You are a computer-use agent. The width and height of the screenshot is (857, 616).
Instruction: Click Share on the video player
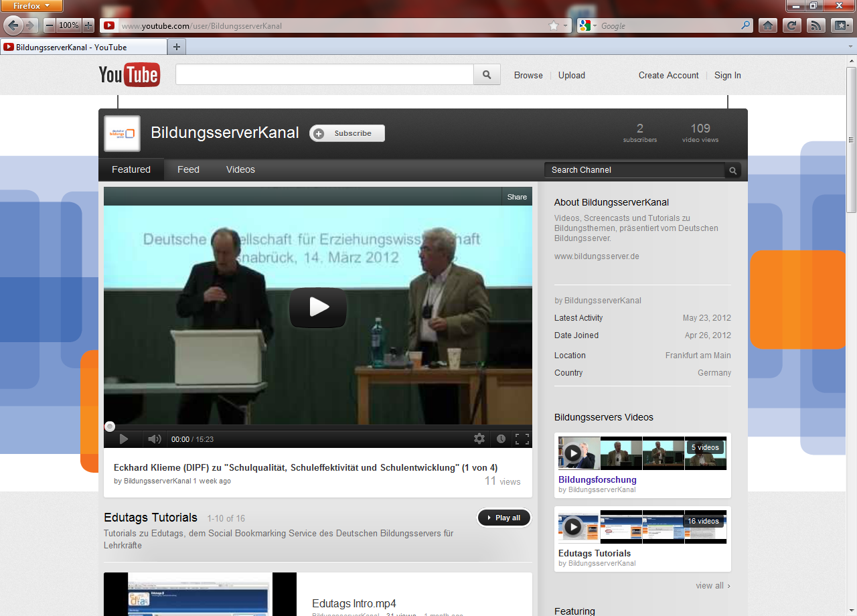[517, 197]
